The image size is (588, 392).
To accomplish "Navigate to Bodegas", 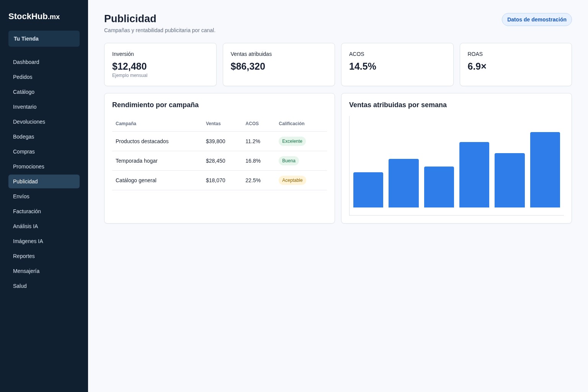I will point(44,137).
